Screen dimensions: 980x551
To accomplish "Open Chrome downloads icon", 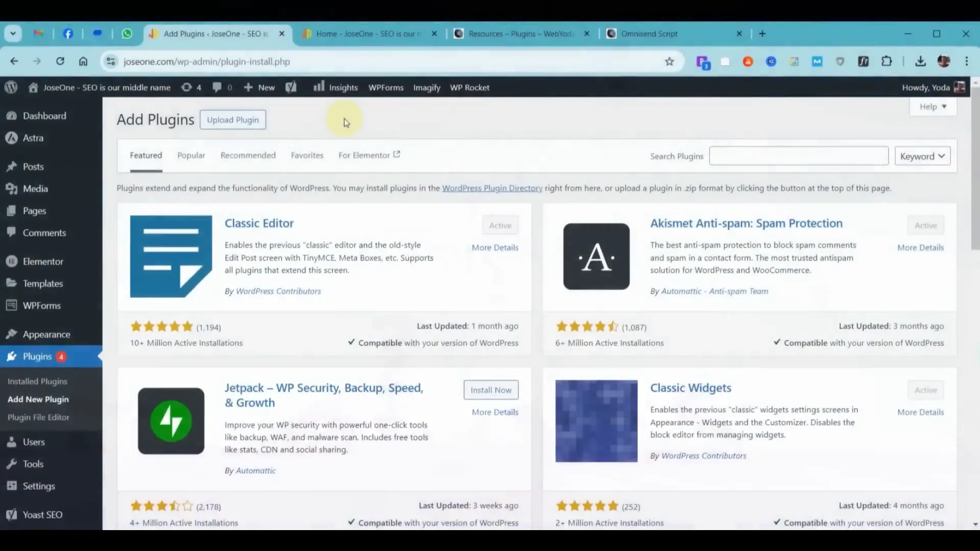I will [920, 62].
